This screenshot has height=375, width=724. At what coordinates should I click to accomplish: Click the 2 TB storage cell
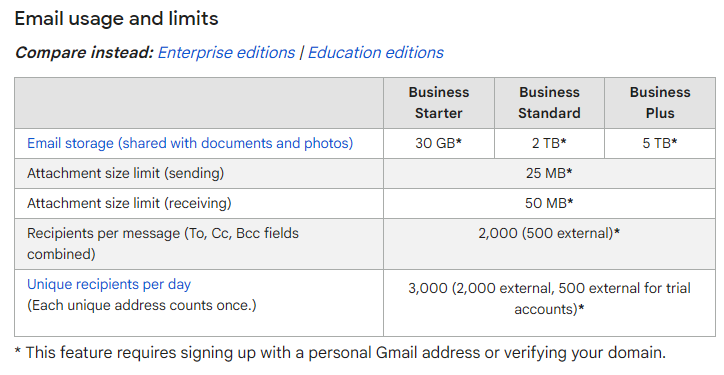tap(549, 143)
